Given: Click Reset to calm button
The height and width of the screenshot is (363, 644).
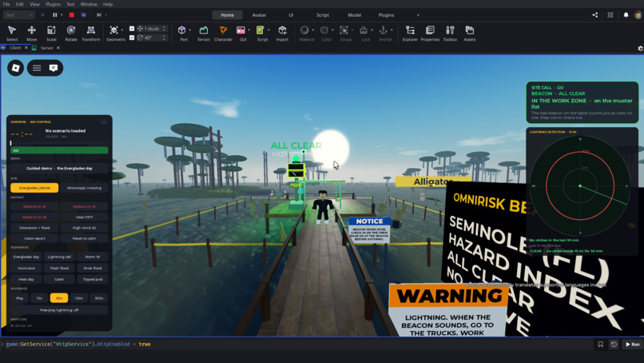Looking at the screenshot, I should [x=84, y=238].
